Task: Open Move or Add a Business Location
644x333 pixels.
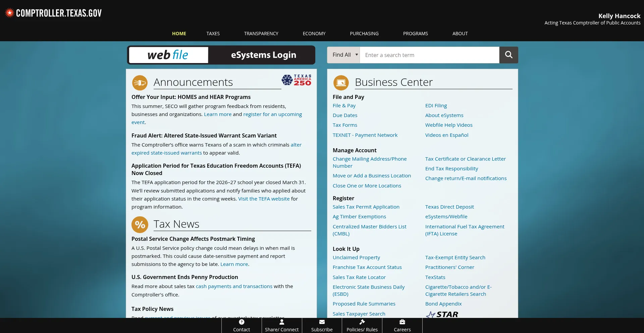Action: (372, 176)
